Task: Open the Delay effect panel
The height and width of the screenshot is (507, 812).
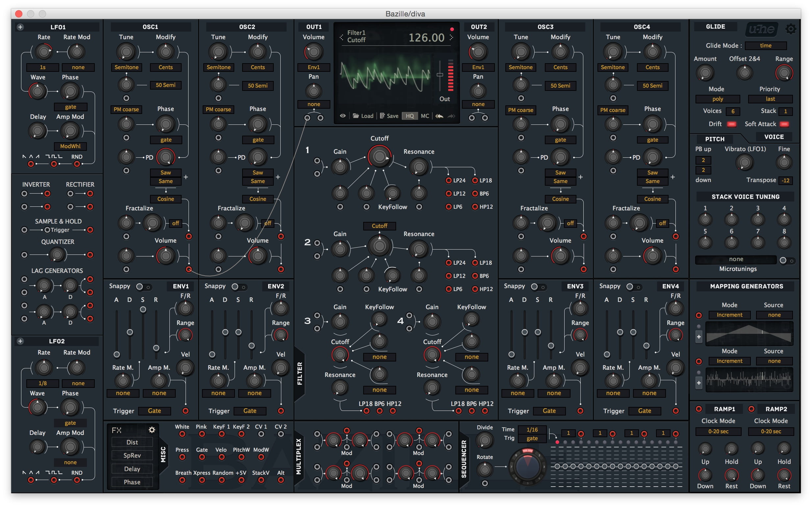Action: click(x=132, y=469)
